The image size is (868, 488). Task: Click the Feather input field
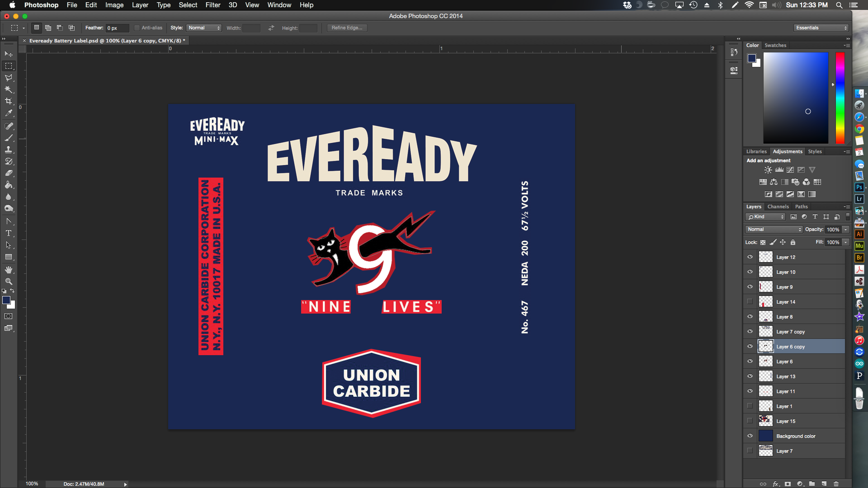coord(117,28)
